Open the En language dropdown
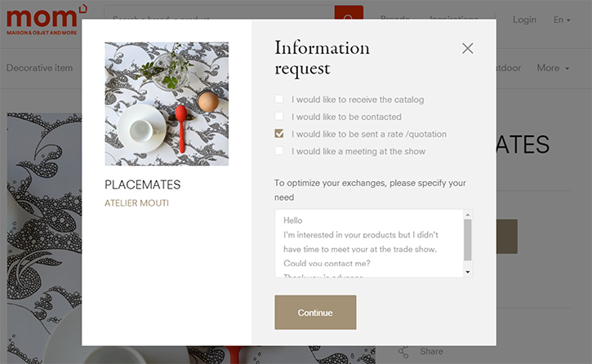The height and width of the screenshot is (364, 592). click(562, 20)
